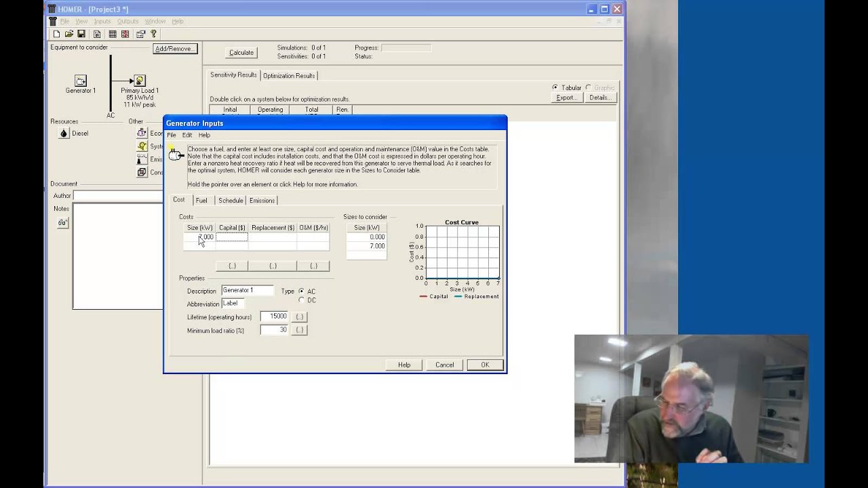Switch to the Fuel tab
Image resolution: width=868 pixels, height=488 pixels.
(201, 201)
